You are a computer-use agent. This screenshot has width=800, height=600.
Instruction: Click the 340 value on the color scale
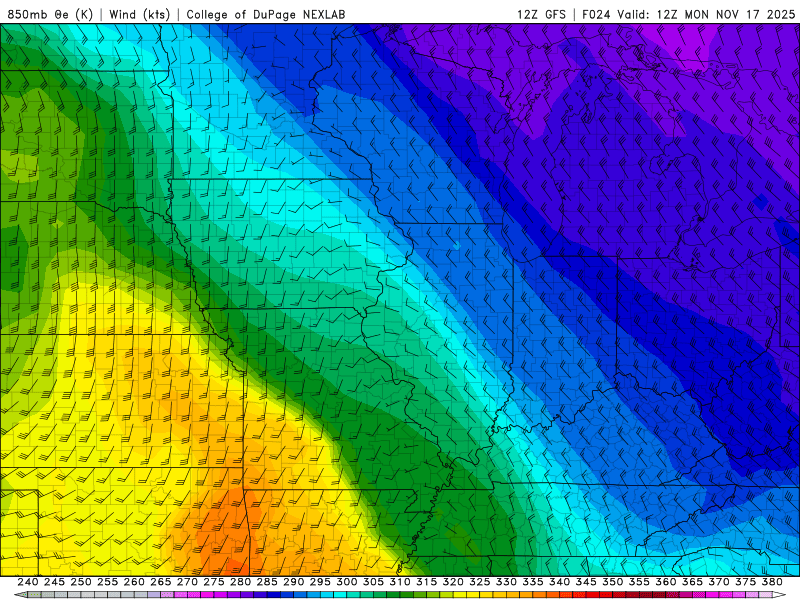click(559, 582)
